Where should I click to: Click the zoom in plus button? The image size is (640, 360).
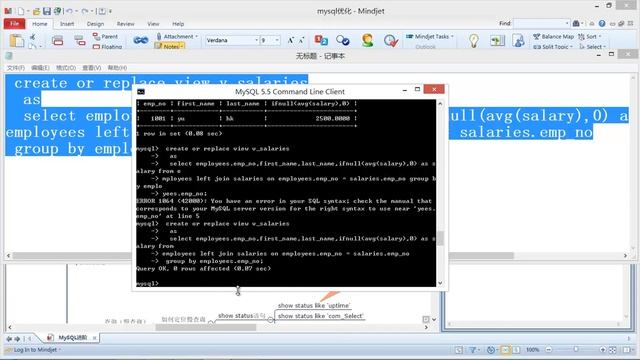tap(602, 350)
